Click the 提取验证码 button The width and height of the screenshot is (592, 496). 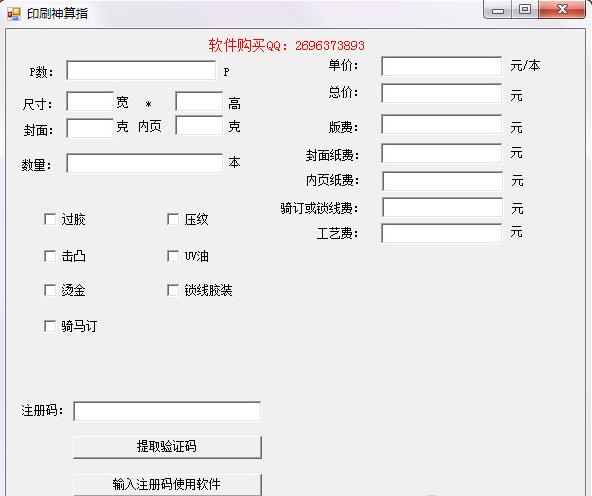pyautogui.click(x=167, y=447)
